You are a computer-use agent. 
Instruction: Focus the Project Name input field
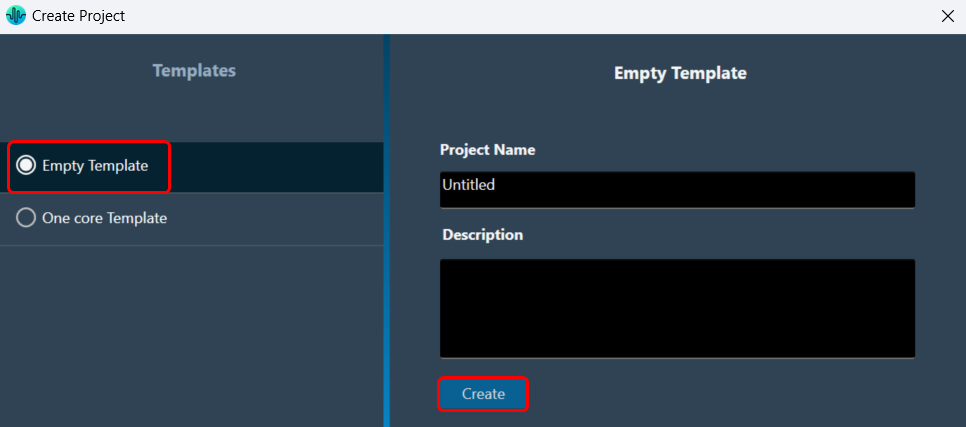677,189
